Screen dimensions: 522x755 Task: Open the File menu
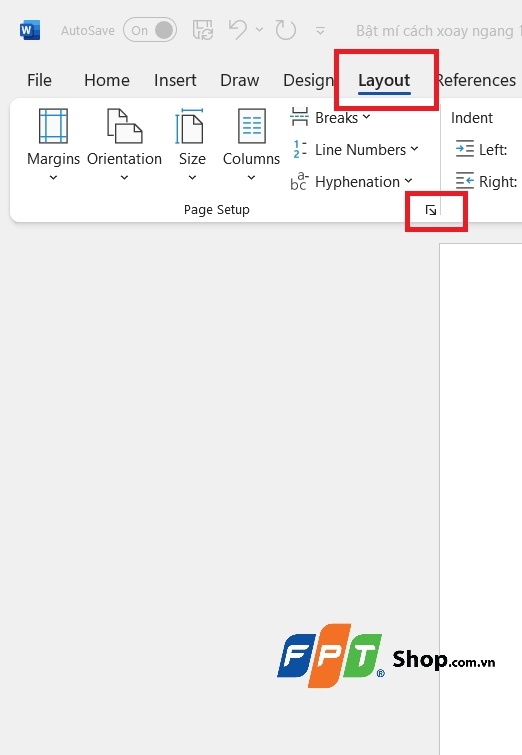[39, 80]
